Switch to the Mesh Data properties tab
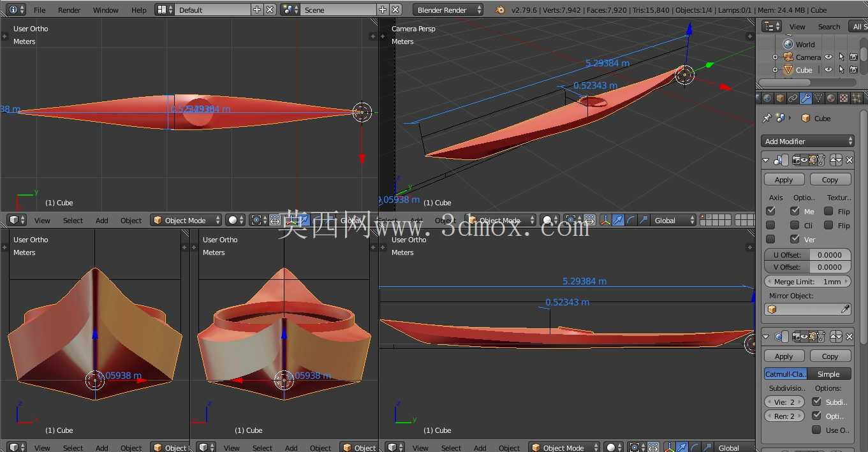The height and width of the screenshot is (452, 868). tap(818, 98)
